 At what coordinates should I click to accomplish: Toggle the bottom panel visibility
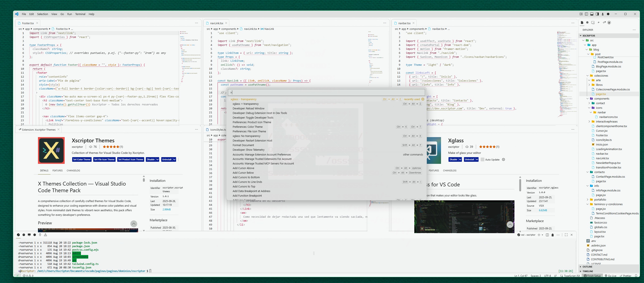(592, 14)
